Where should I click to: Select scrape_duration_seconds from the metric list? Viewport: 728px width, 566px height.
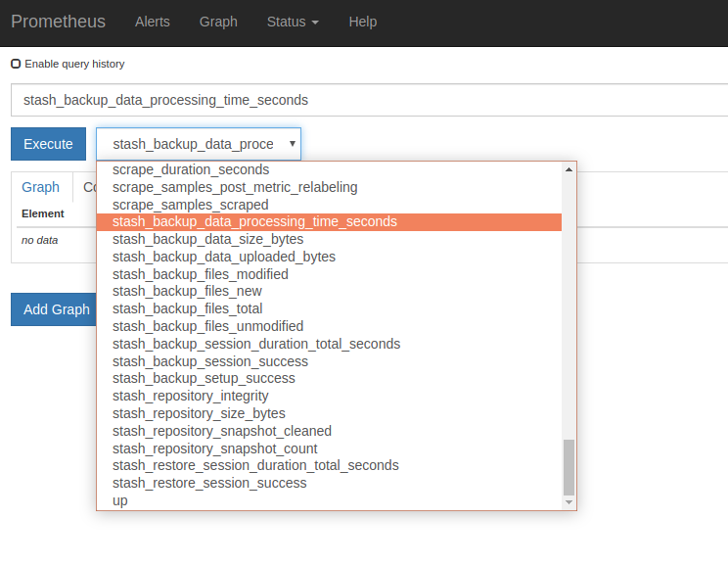click(191, 169)
